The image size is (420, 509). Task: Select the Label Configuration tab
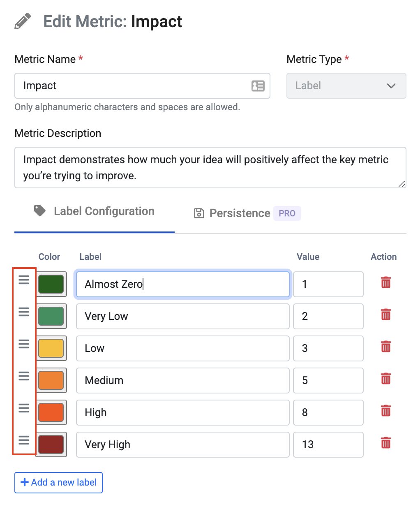tap(104, 211)
